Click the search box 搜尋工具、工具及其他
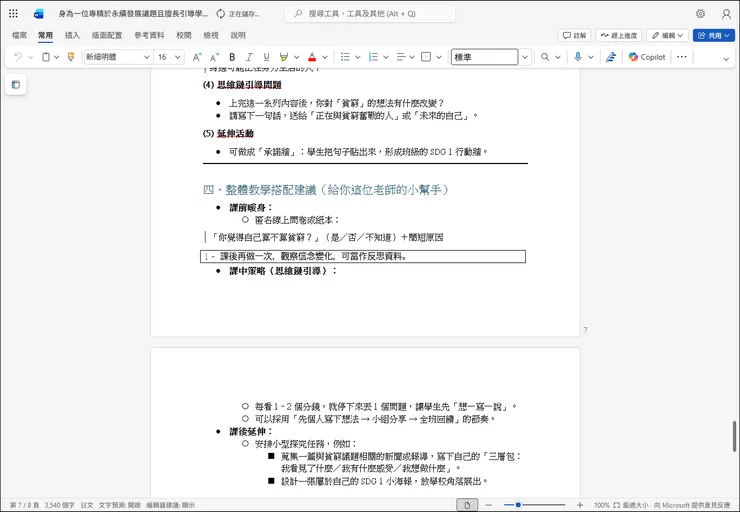This screenshot has height=512, width=740. coord(370,14)
